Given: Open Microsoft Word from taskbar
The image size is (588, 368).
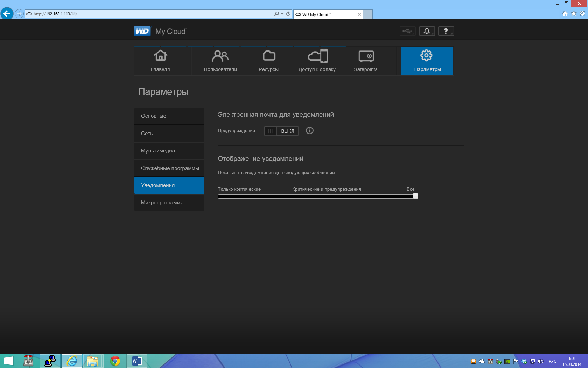Looking at the screenshot, I should pyautogui.click(x=137, y=361).
